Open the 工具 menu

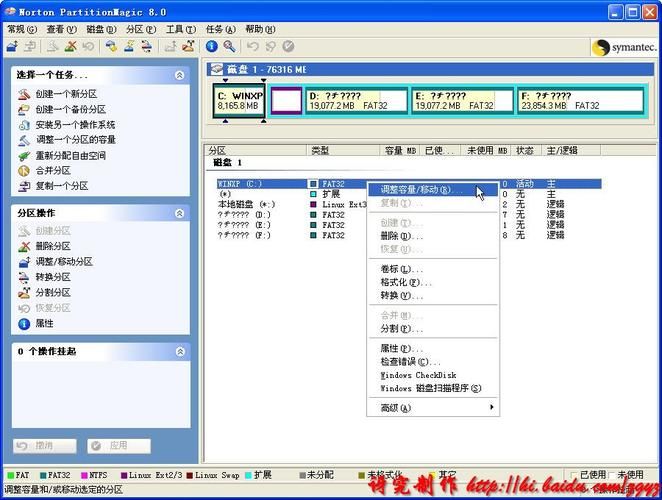pos(181,29)
